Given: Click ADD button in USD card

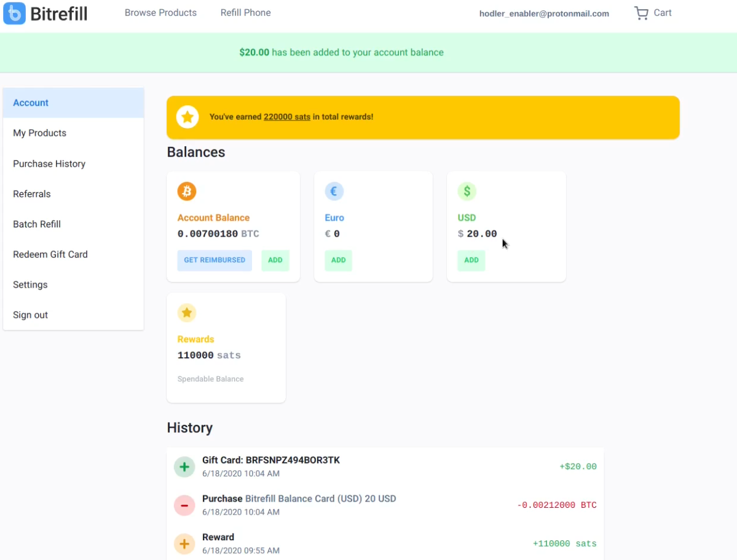Looking at the screenshot, I should [x=471, y=260].
